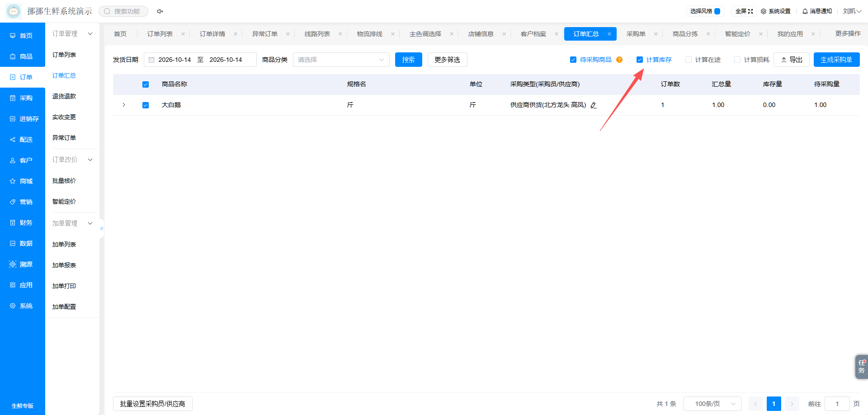
Task: Open the 100条/页 page size dropdown
Action: [x=712, y=404]
